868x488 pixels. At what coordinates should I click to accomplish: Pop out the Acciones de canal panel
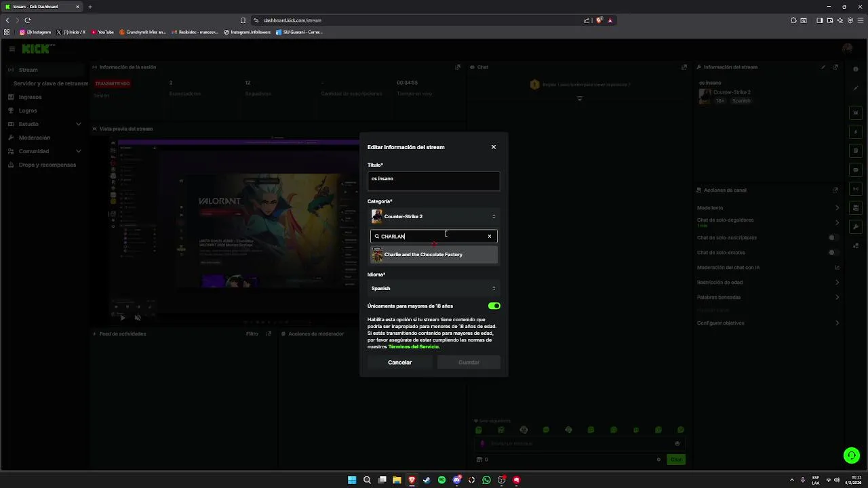[x=835, y=190]
